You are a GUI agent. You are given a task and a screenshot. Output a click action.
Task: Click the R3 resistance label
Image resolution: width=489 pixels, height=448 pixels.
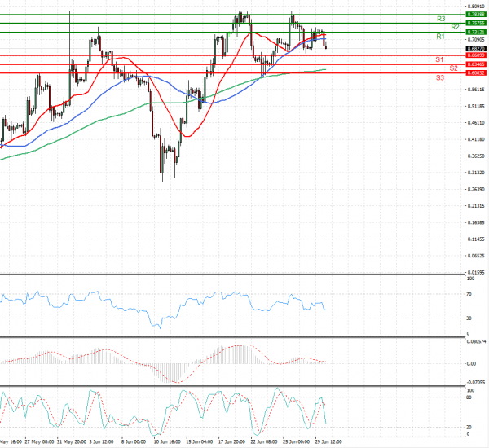pos(441,19)
